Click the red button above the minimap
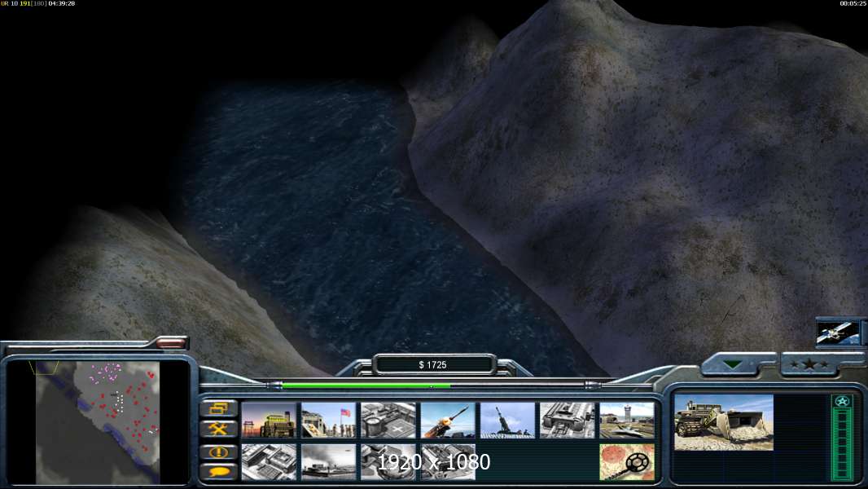The image size is (868, 489). point(170,343)
